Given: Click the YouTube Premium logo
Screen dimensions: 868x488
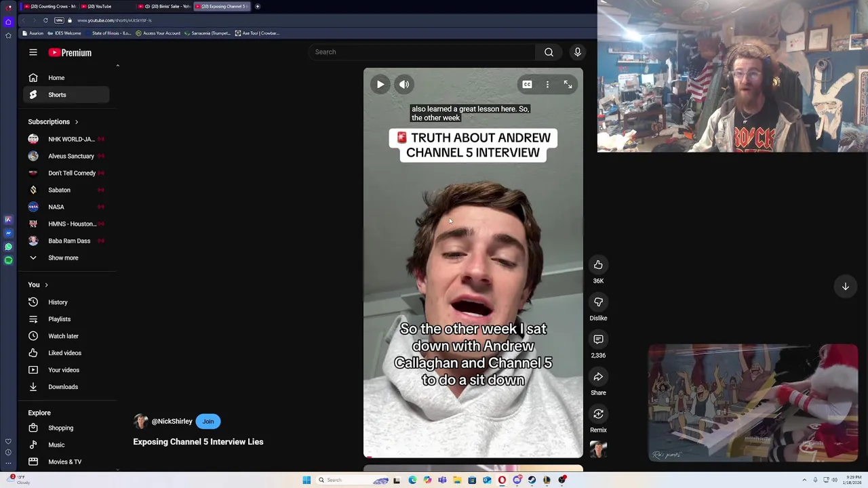Looking at the screenshot, I should pos(70,52).
